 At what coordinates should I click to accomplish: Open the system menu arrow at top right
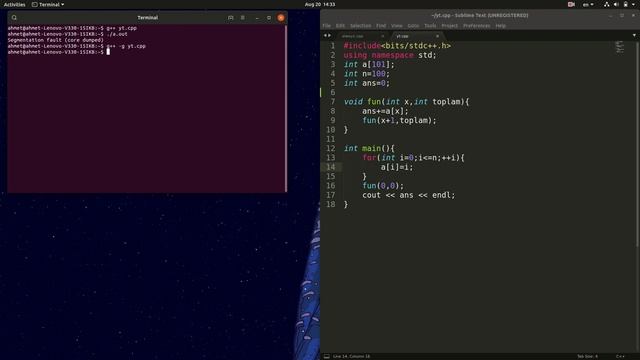634,4
